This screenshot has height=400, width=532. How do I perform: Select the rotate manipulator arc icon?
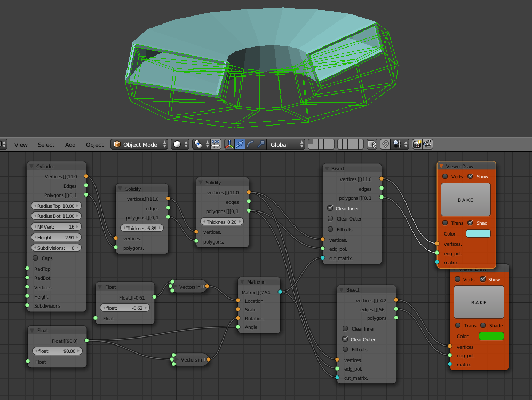[x=250, y=144]
